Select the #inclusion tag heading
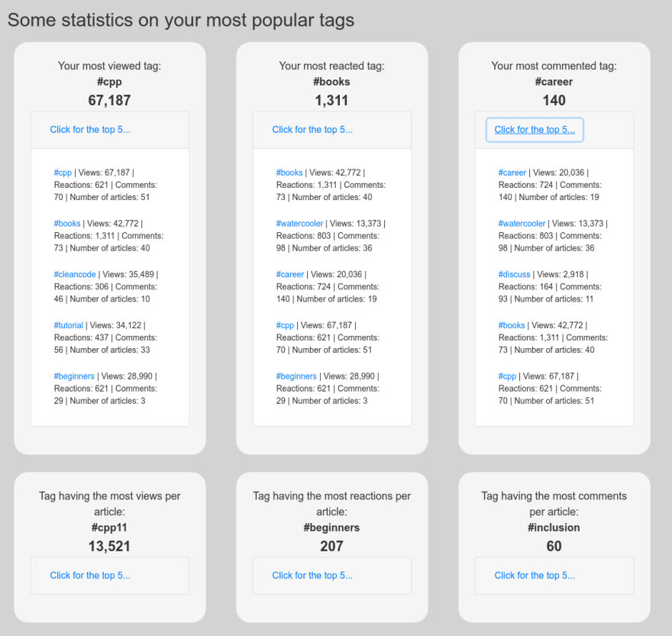672x636 pixels. tap(554, 528)
